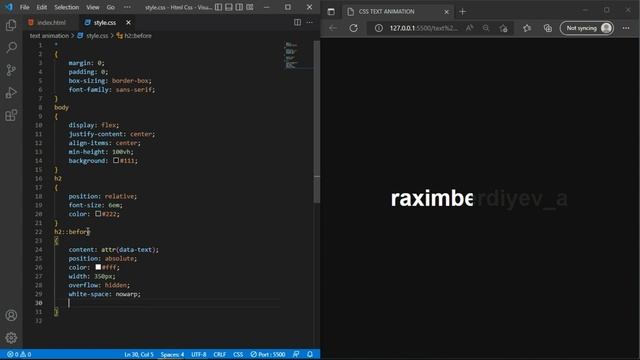Open browser Favorites list
The height and width of the screenshot is (360, 640).
(x=527, y=28)
